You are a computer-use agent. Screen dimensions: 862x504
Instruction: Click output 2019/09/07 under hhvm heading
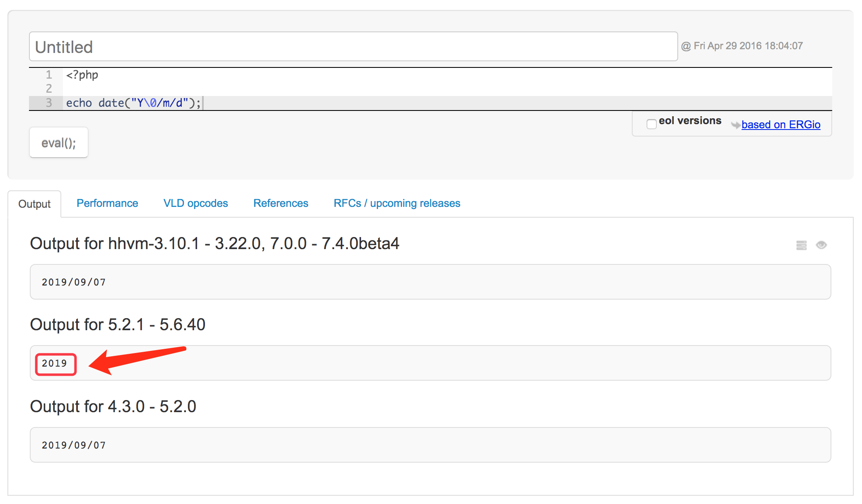(74, 282)
